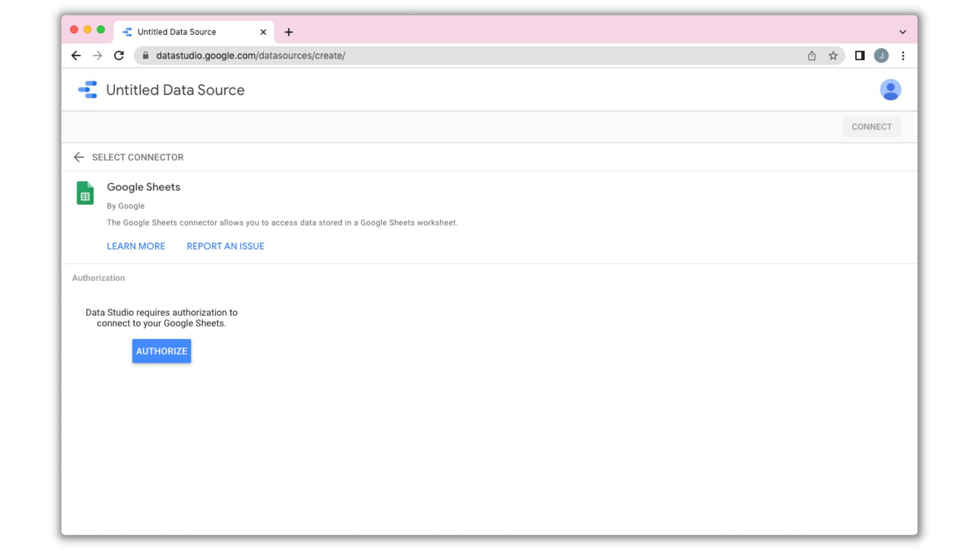Click the REPORT AN ISSUE link
980x551 pixels.
[225, 246]
